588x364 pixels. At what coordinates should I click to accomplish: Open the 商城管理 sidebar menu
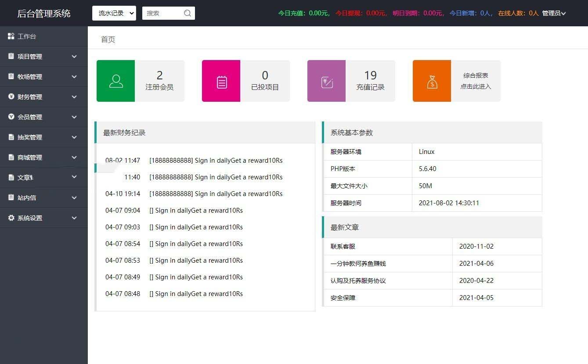pos(30,157)
